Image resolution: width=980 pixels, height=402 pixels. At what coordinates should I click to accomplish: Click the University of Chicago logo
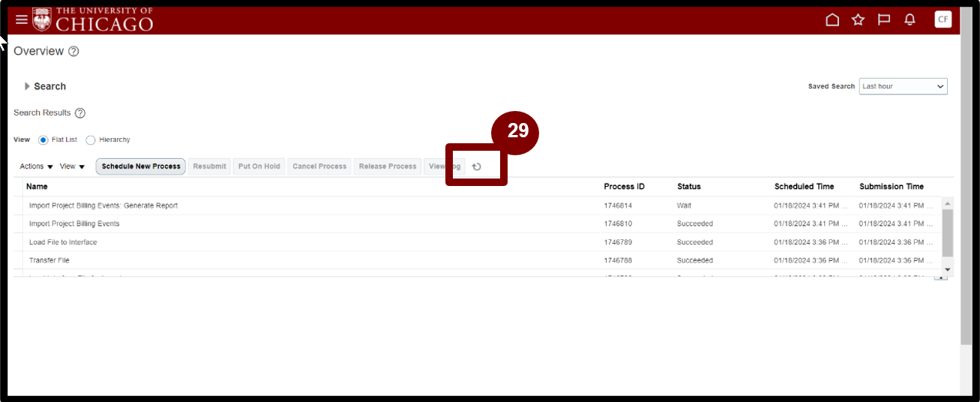pyautogui.click(x=93, y=19)
